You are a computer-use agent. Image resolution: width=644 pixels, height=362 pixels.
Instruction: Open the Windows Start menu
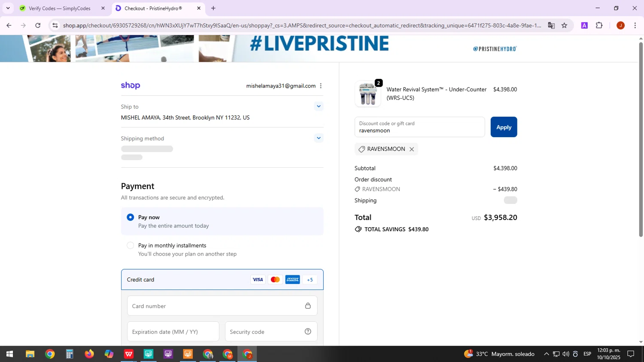click(9, 354)
